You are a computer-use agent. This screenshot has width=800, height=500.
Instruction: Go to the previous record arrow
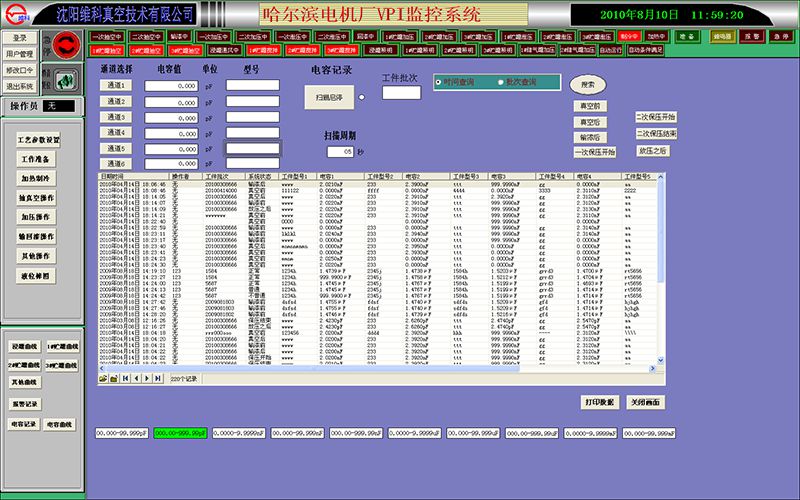[x=136, y=378]
